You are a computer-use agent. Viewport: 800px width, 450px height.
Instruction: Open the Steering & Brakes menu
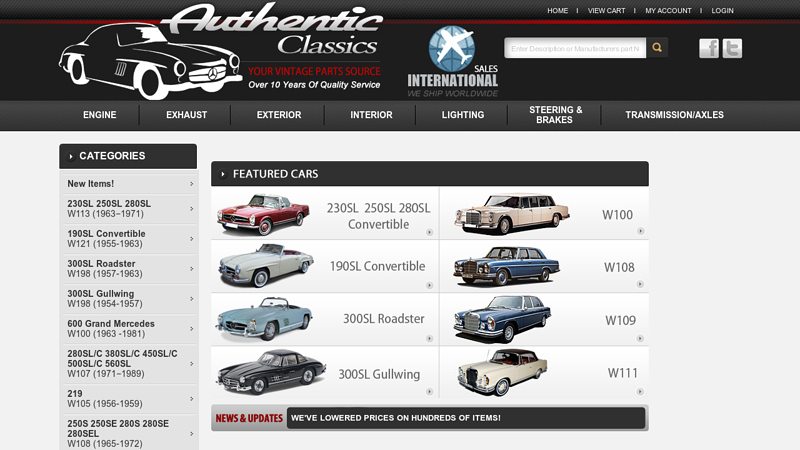[555, 115]
